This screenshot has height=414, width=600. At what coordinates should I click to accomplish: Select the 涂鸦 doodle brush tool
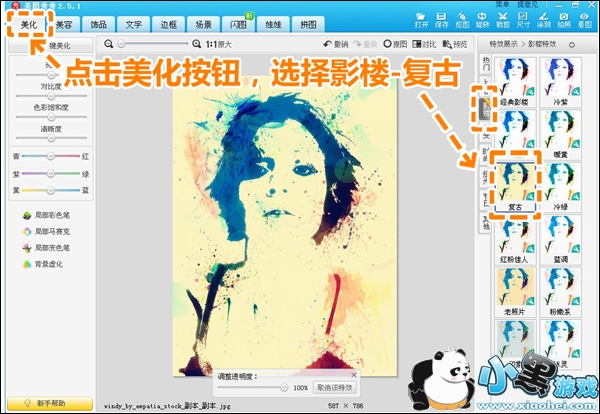544,20
